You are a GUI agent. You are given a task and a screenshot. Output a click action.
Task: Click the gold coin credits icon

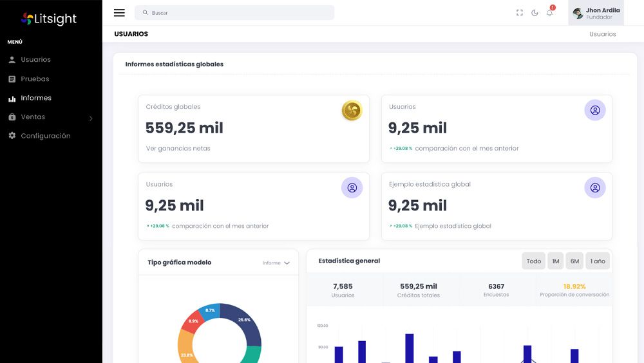point(352,111)
